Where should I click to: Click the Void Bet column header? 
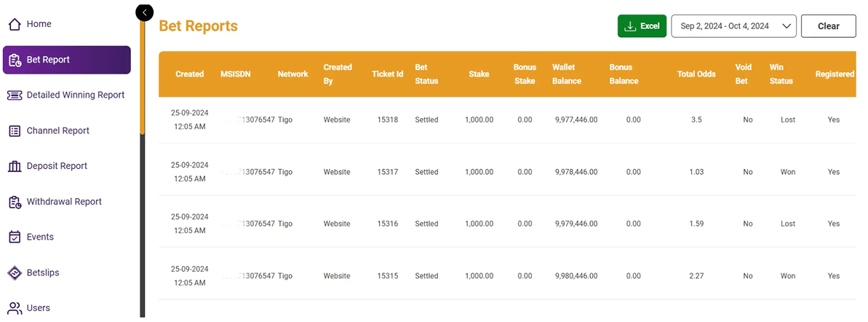[x=744, y=74]
